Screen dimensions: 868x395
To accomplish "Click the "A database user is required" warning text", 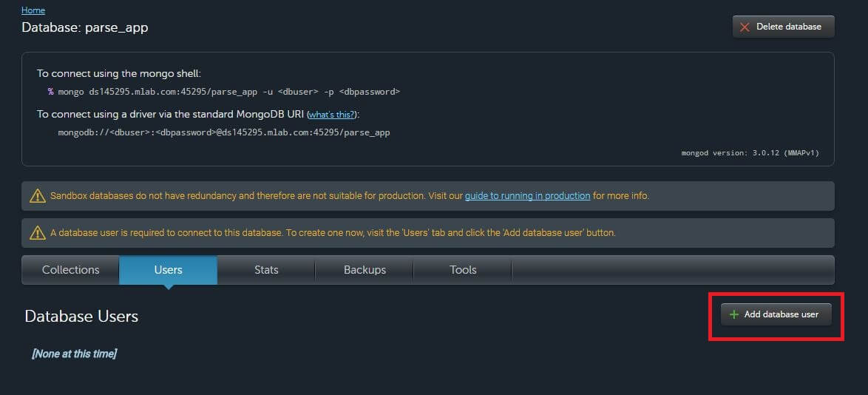I will (x=333, y=233).
